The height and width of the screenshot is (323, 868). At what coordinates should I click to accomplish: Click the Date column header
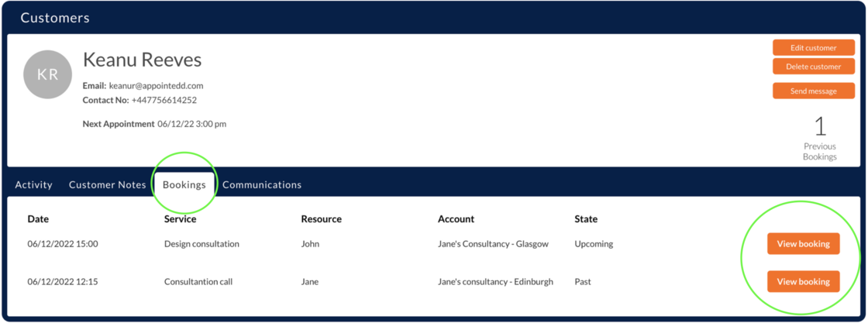[x=38, y=219]
